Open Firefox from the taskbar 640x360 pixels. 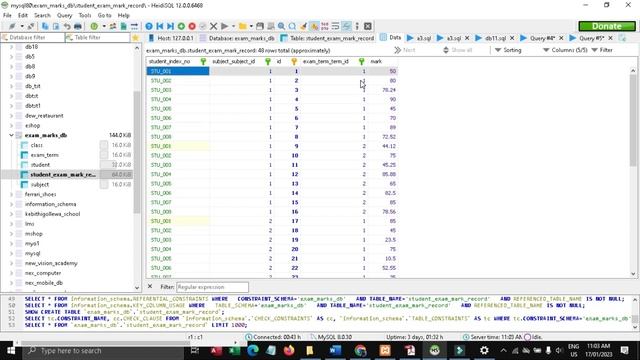[289, 350]
